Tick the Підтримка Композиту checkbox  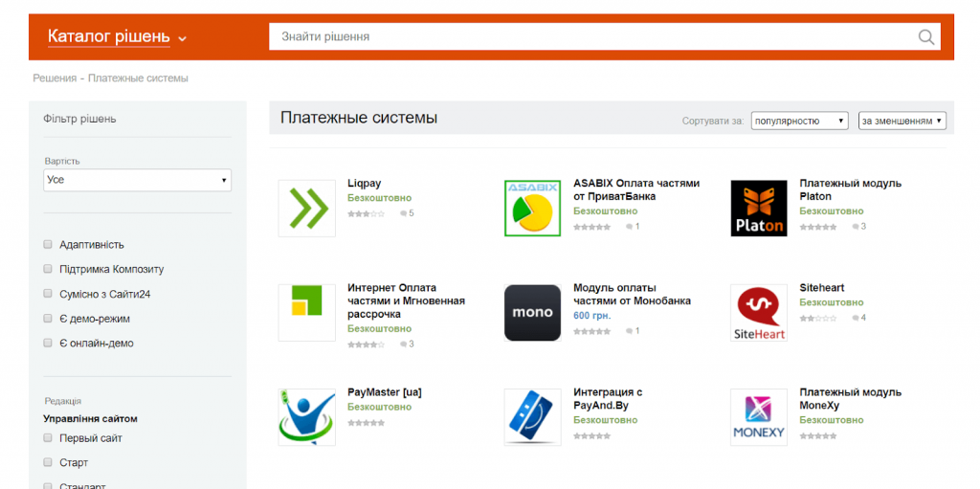pos(48,269)
